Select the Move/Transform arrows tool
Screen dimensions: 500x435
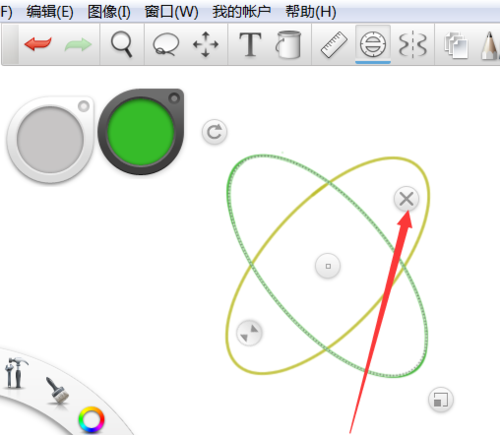coord(206,44)
